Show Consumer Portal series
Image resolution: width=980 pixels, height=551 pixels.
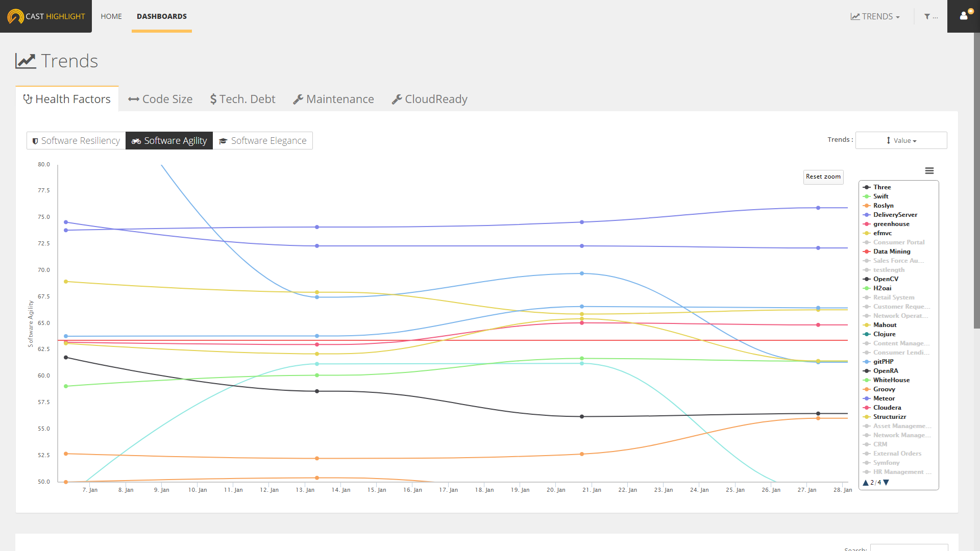coord(894,242)
